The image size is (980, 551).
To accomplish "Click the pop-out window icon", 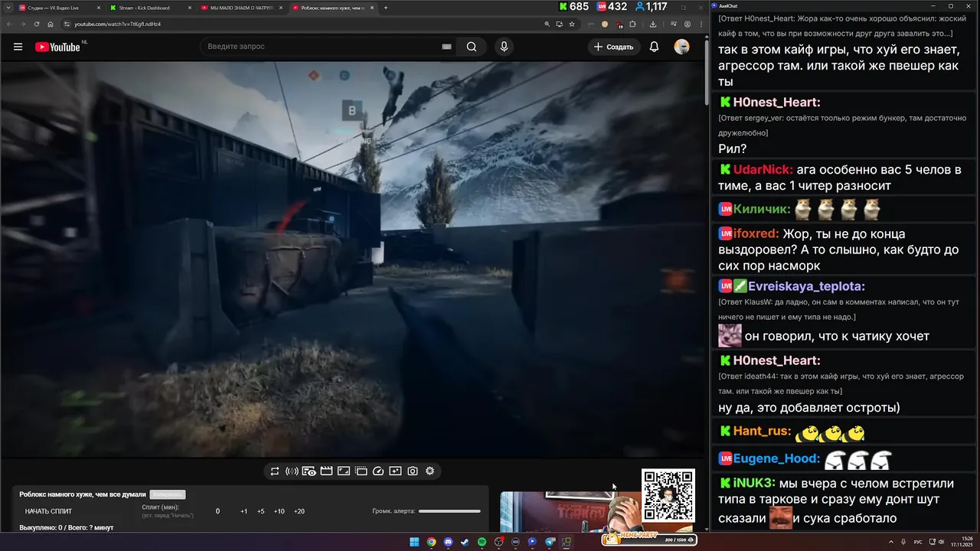I will (361, 471).
